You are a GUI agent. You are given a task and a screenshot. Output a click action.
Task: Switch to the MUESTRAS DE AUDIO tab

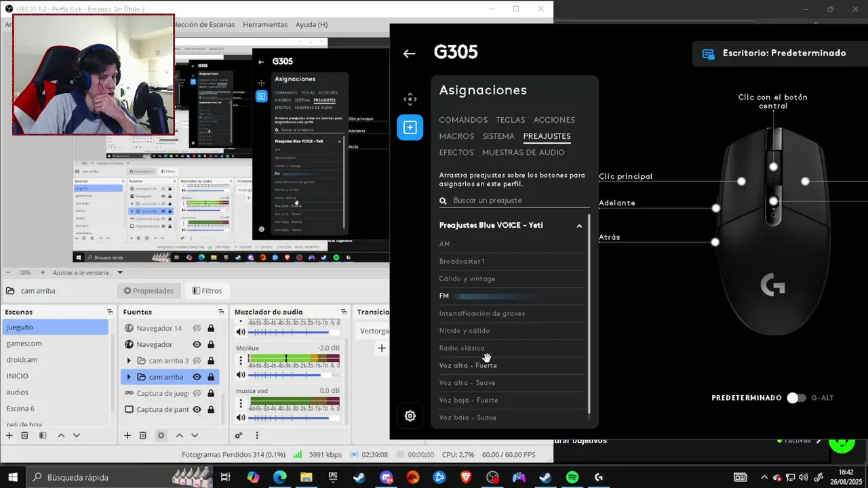tap(524, 152)
